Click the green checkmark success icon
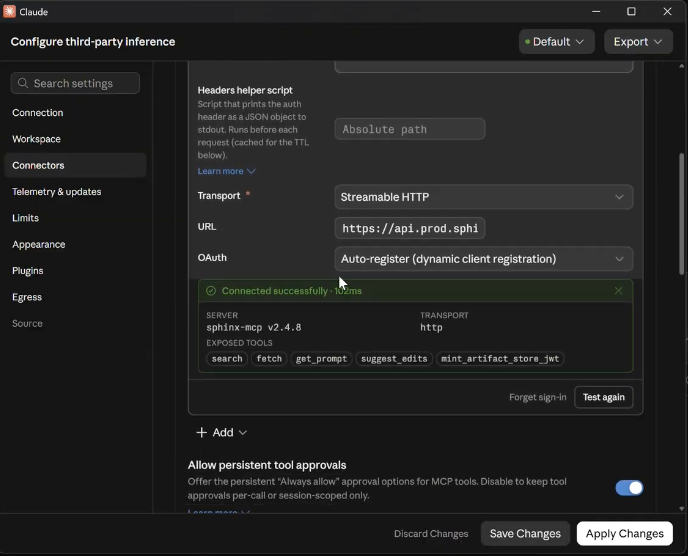 coord(211,291)
